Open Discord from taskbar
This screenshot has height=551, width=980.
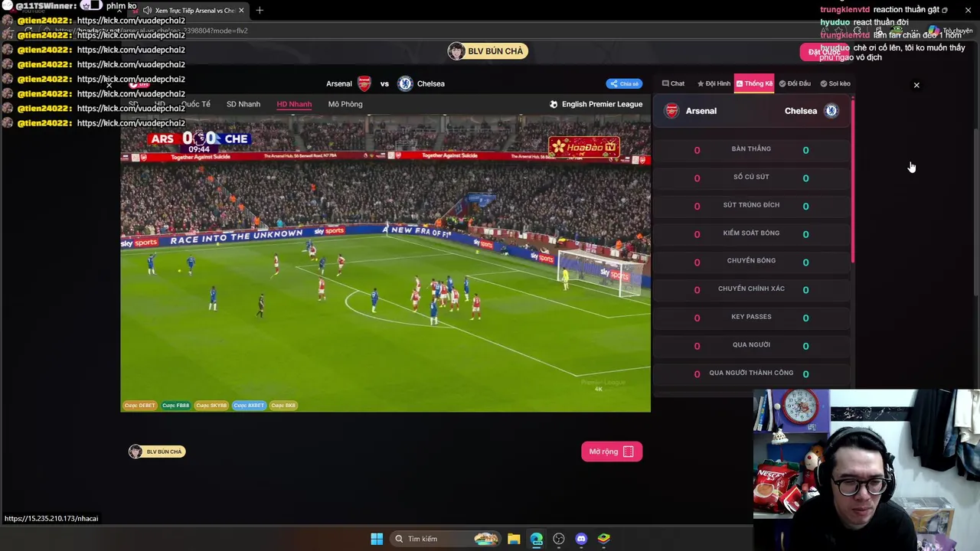click(581, 539)
